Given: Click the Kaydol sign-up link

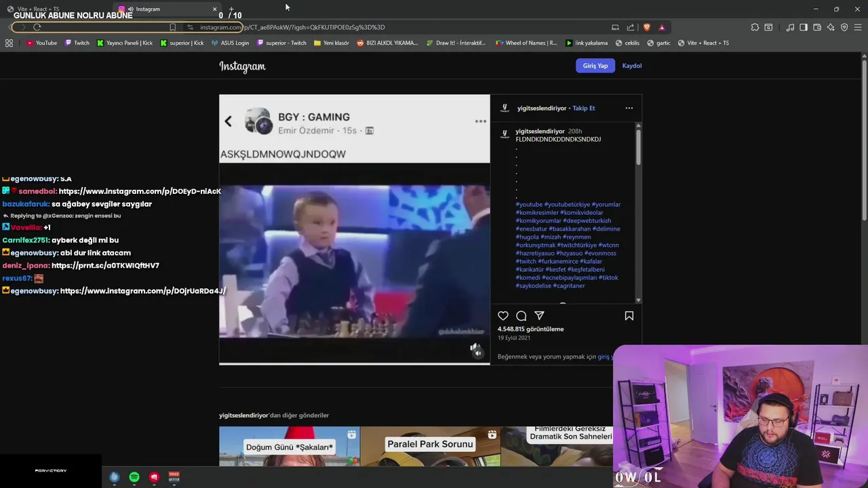Looking at the screenshot, I should point(632,66).
